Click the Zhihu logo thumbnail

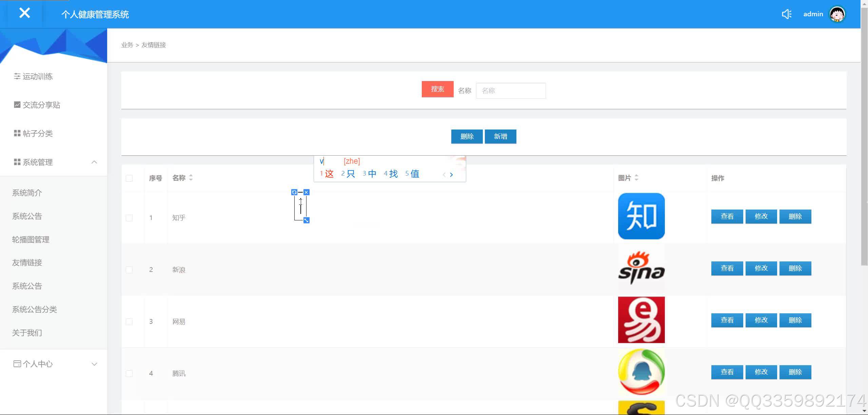(641, 216)
